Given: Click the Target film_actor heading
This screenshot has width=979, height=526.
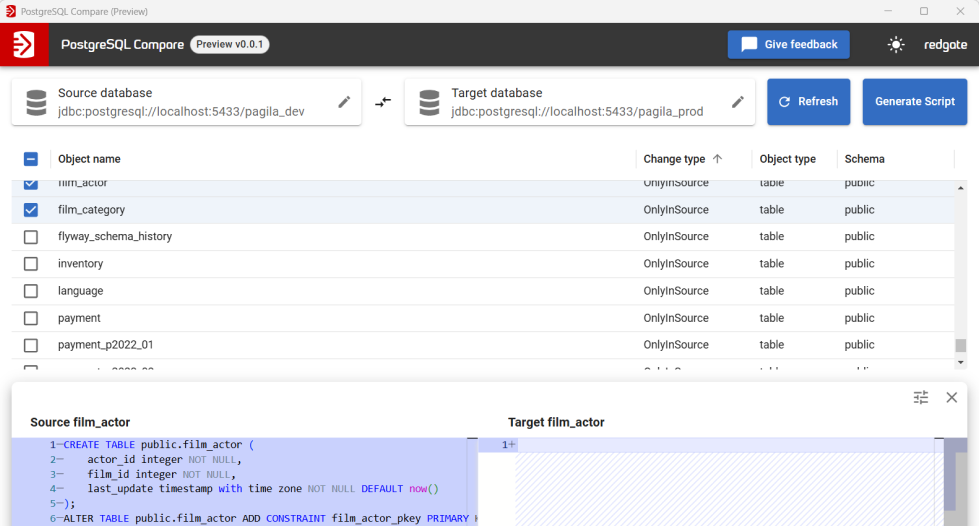Looking at the screenshot, I should click(x=556, y=422).
